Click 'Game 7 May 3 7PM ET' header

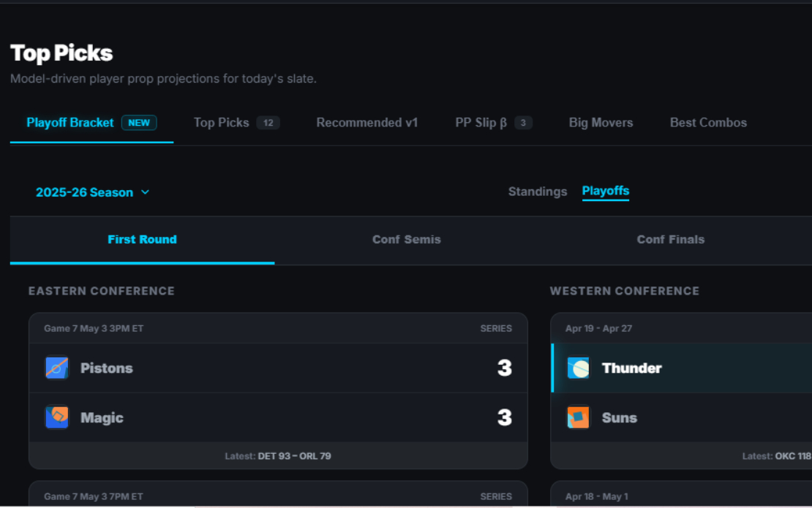coord(94,496)
